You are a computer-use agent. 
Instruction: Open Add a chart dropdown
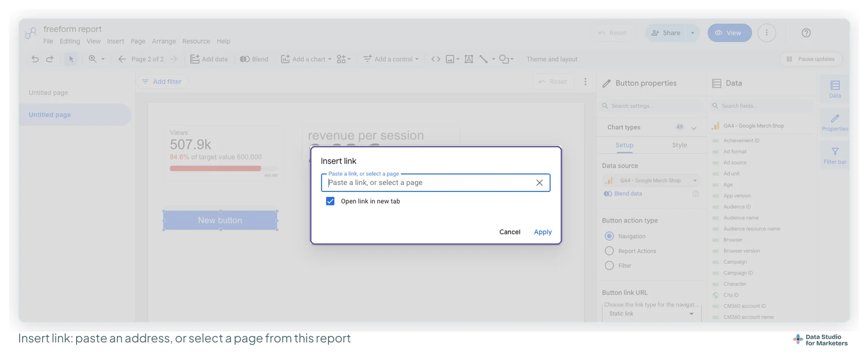point(306,59)
